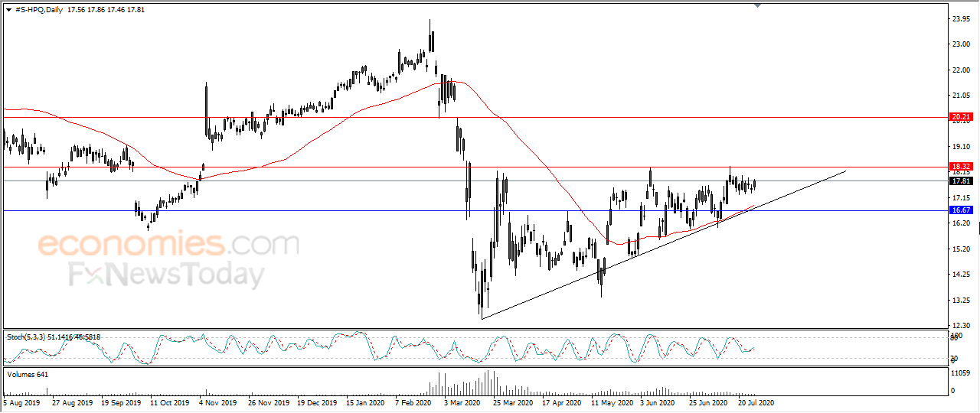This screenshot has width=980, height=413.
Task: Click the 19 Dec 2019 date label
Action: tap(315, 402)
